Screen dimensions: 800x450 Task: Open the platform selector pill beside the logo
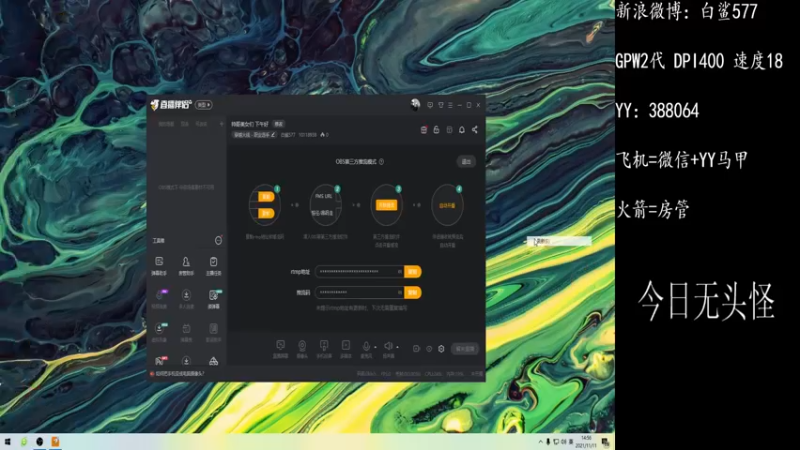pos(204,105)
